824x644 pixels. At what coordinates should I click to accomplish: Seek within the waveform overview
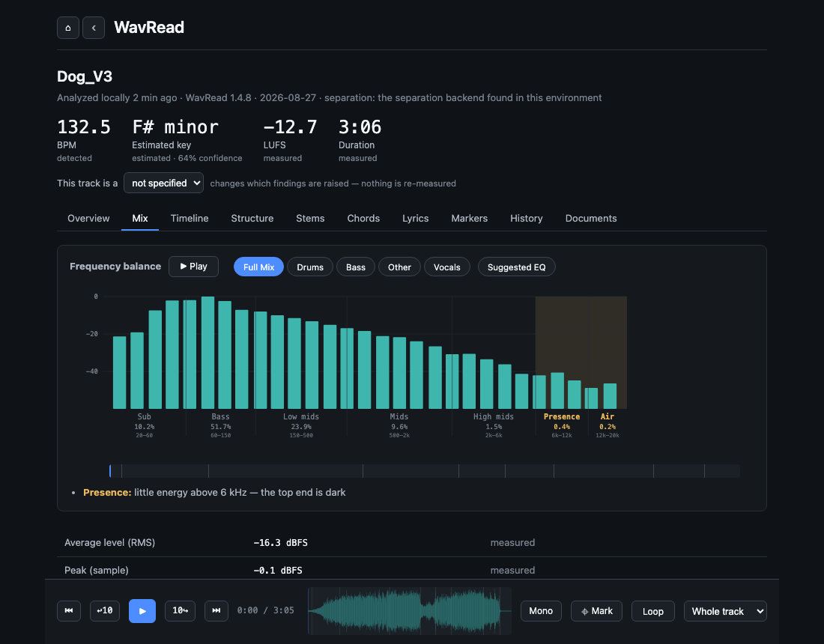(x=409, y=611)
